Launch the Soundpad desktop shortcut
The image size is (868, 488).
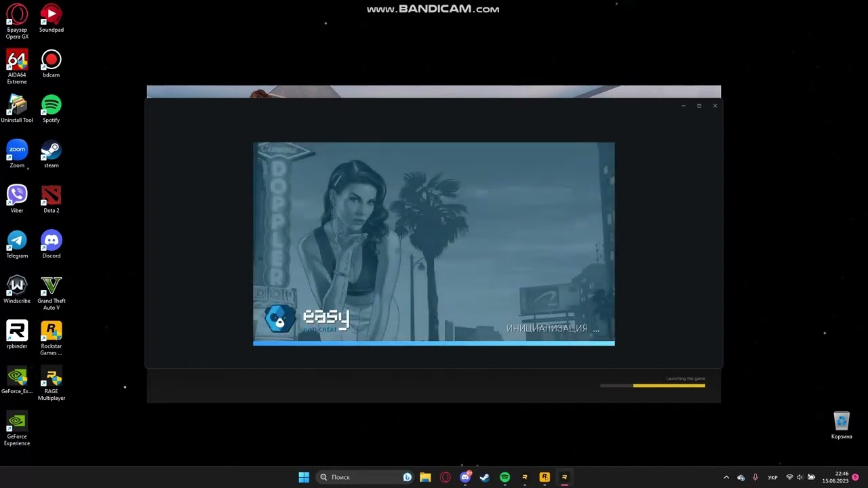(52, 18)
